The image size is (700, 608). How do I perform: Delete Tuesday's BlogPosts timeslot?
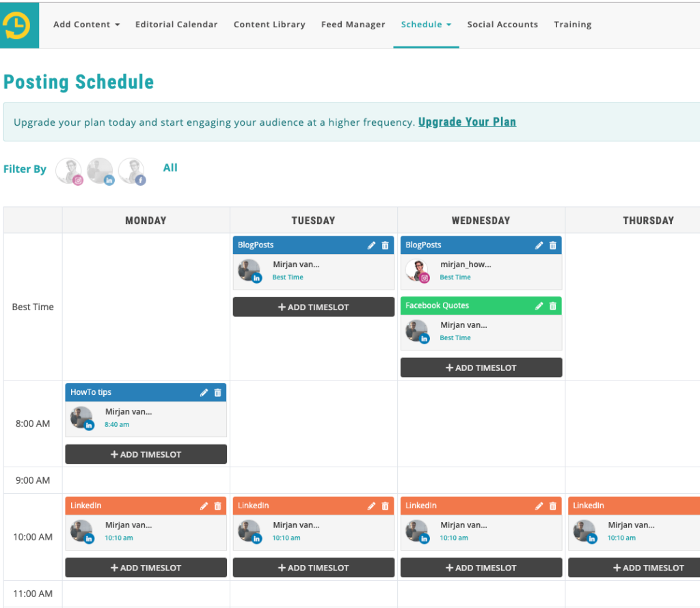click(x=386, y=245)
